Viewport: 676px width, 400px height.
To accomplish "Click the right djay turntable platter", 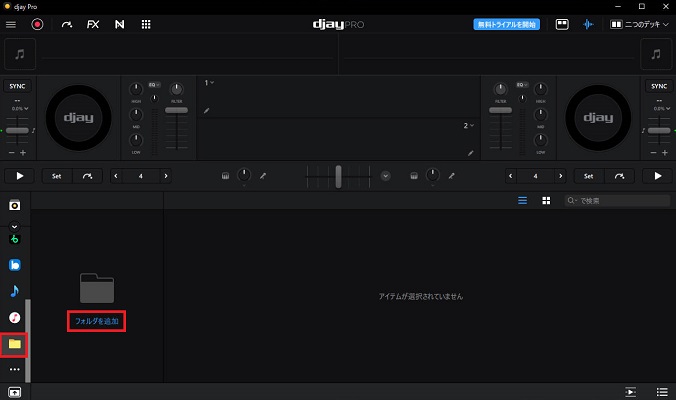I will [598, 118].
